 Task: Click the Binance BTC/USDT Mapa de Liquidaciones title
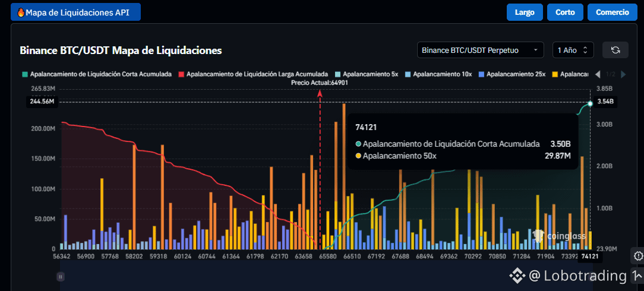click(x=121, y=50)
